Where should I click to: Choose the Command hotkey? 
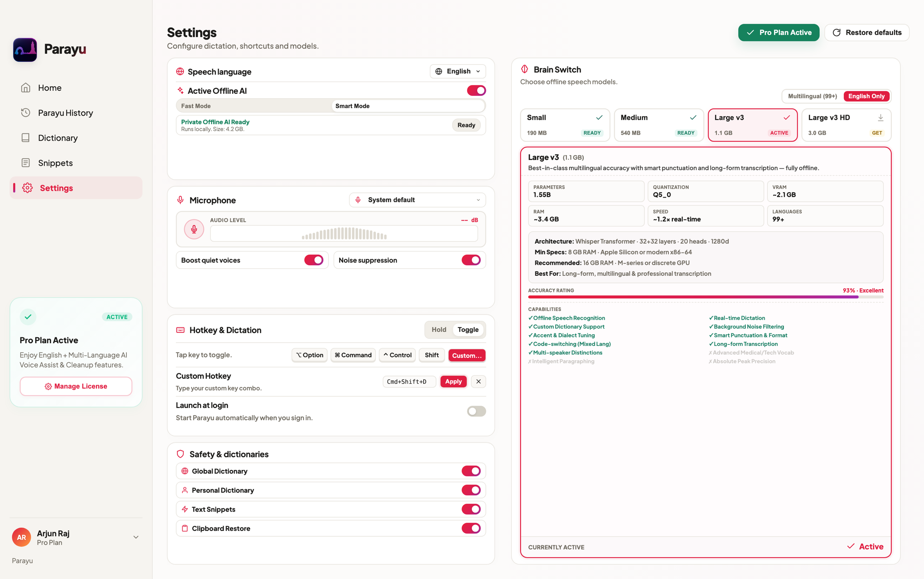tap(353, 355)
